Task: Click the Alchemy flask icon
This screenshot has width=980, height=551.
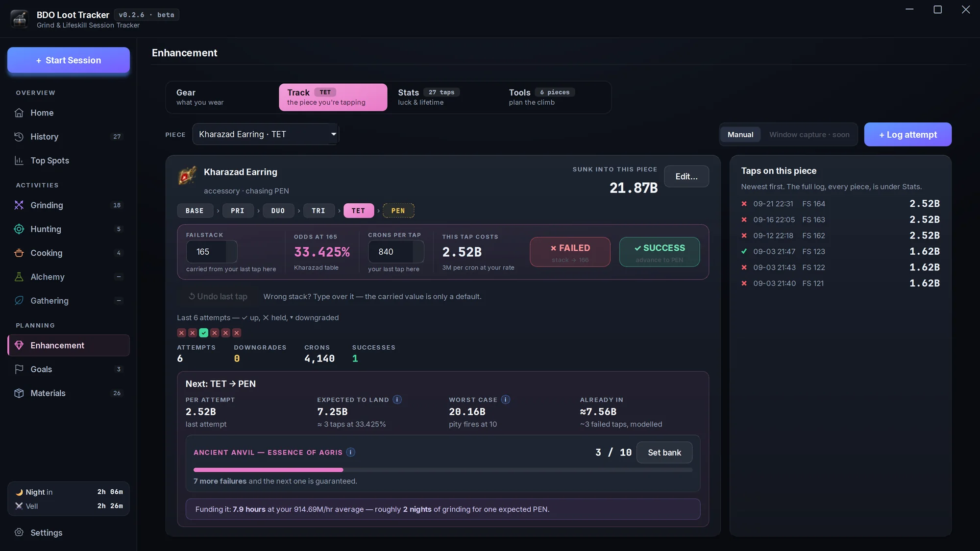Action: click(19, 277)
